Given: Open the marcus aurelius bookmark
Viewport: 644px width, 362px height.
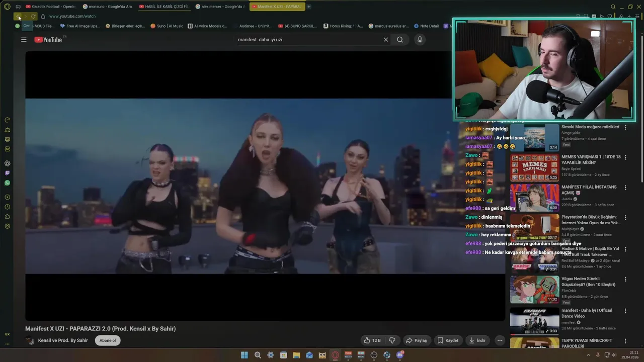Looking at the screenshot, I should pos(388,26).
